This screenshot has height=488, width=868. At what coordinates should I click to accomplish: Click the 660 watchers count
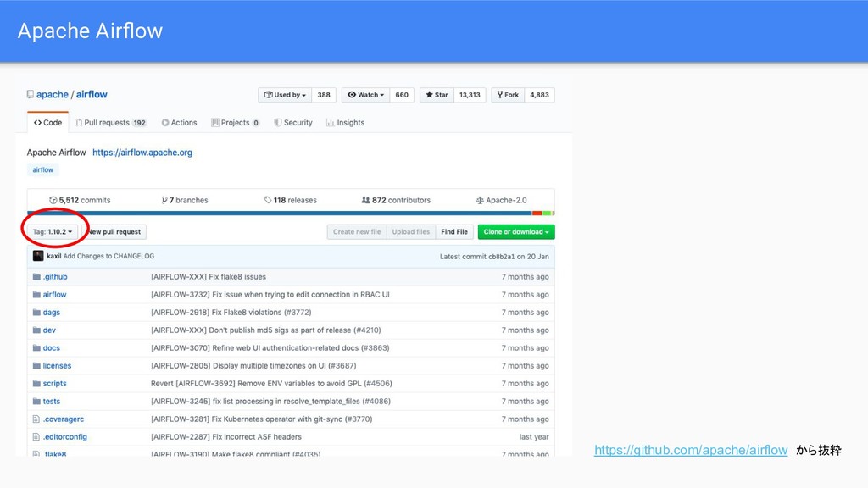402,95
